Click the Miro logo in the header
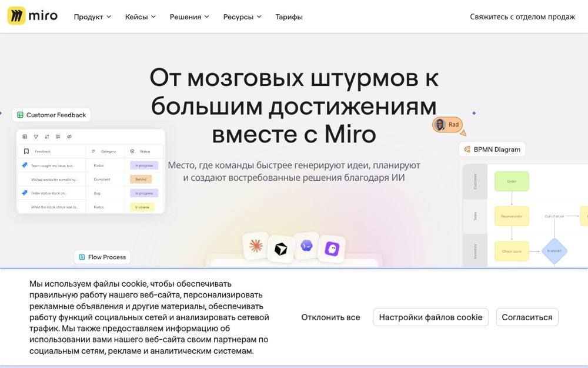The width and height of the screenshot is (588, 368). [x=32, y=16]
